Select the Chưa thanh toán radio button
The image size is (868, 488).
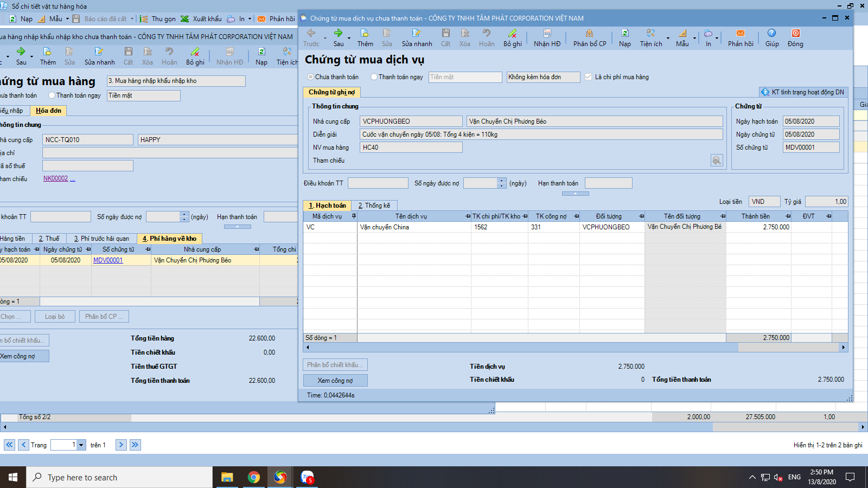(311, 77)
